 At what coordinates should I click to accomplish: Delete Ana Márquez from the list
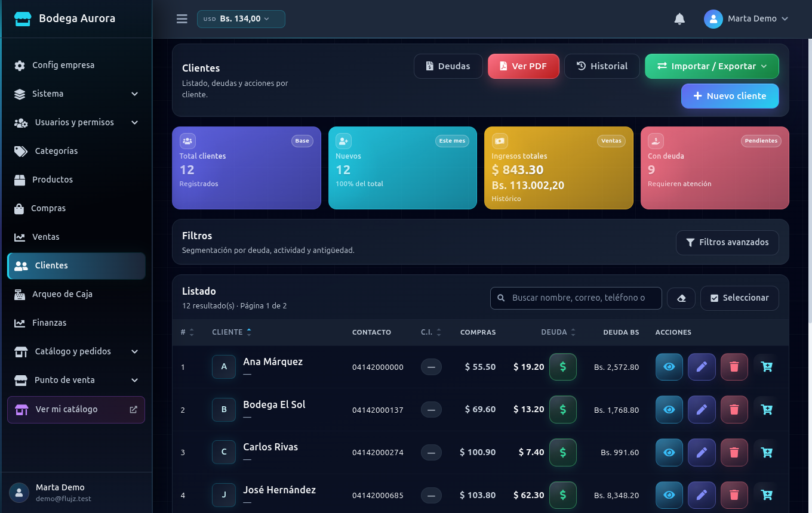click(x=734, y=367)
